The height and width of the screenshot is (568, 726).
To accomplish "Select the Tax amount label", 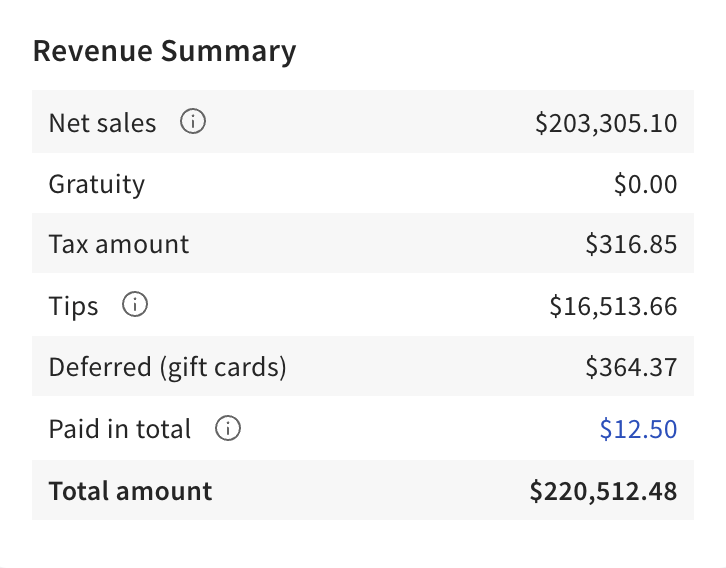I will [x=119, y=245].
